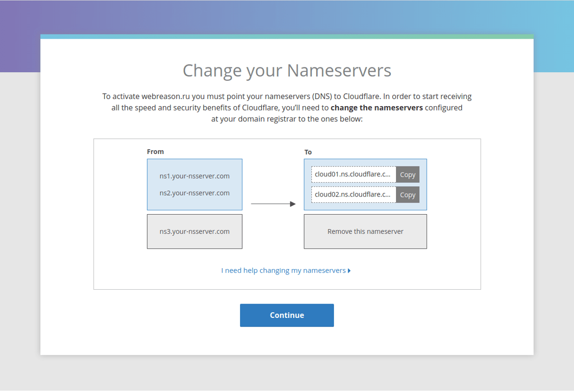Select the cloud01.ns.cloudflare nameserver field
Viewport: 574px width, 392px height.
click(x=354, y=174)
